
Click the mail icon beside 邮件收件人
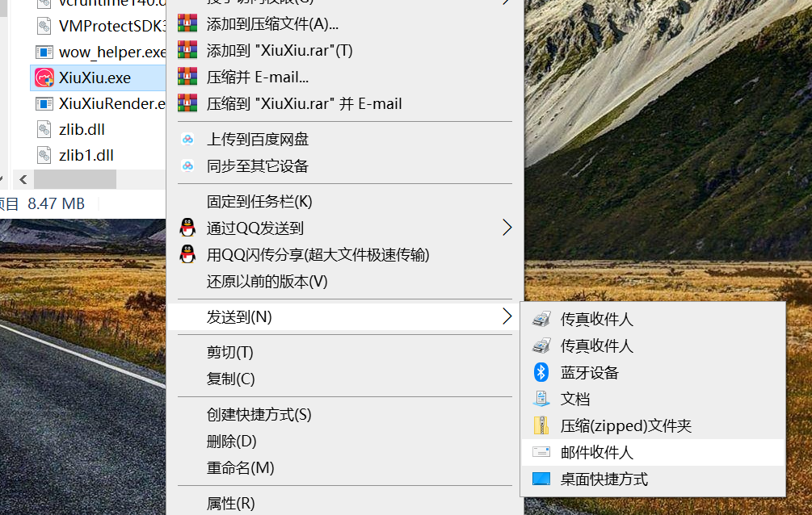(x=541, y=452)
